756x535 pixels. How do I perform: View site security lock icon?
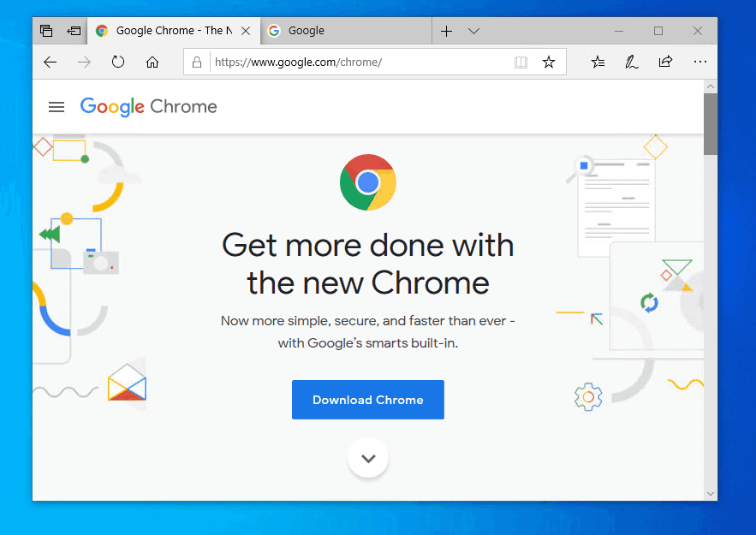pos(197,62)
